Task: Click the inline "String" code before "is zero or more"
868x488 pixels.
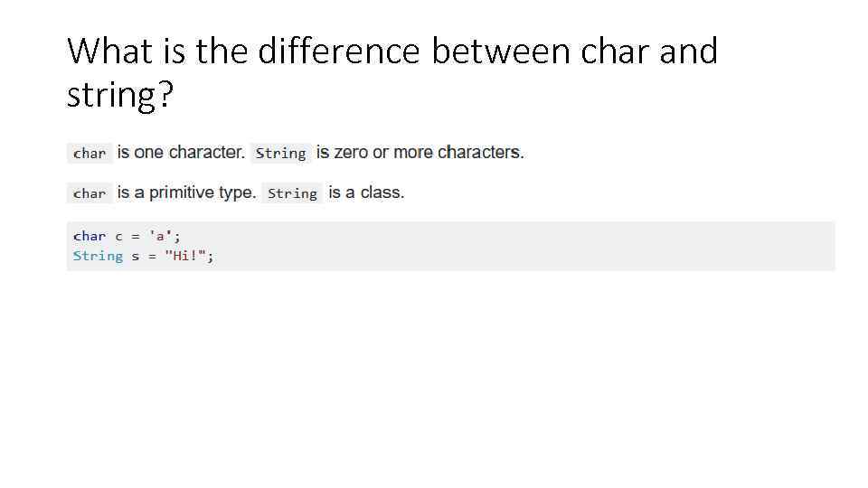Action: click(x=280, y=154)
